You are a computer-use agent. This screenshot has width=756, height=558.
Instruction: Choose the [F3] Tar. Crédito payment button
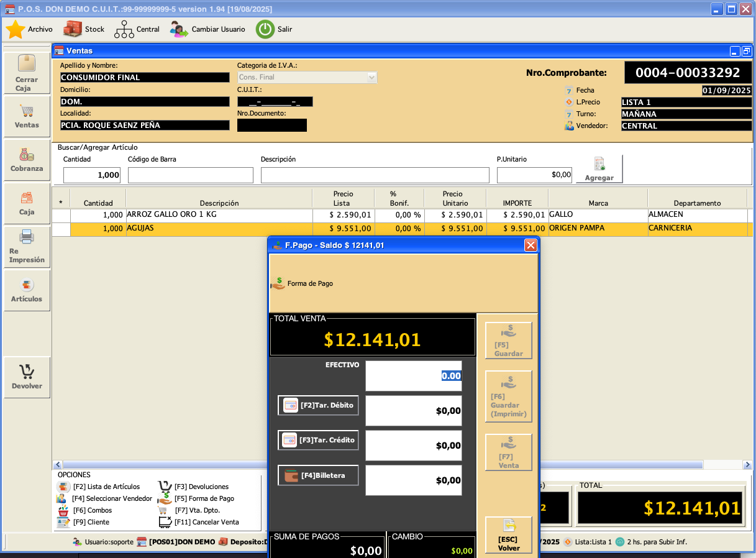[x=318, y=441]
